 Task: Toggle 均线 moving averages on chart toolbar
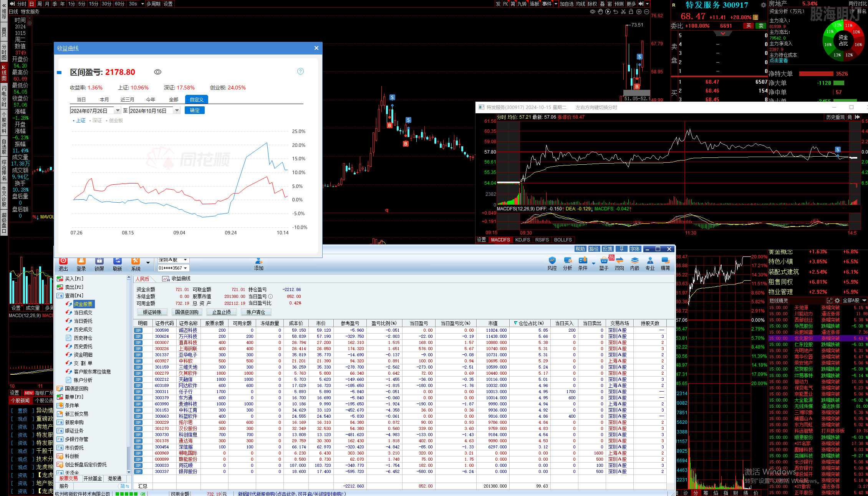[x=581, y=4]
